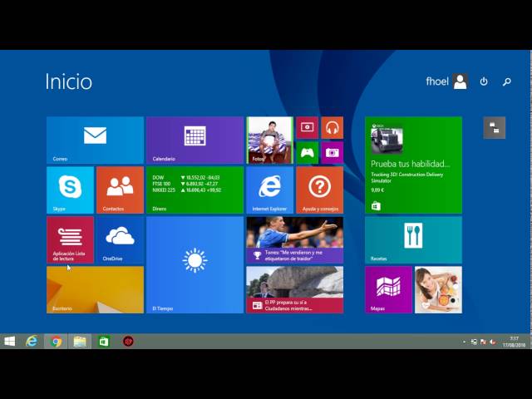Launch the Skype tile
This screenshot has width=532, height=399.
70,190
